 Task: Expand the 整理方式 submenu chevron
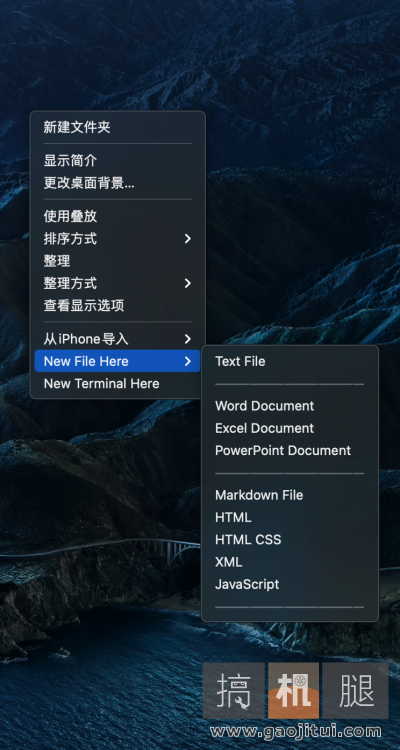pos(188,283)
